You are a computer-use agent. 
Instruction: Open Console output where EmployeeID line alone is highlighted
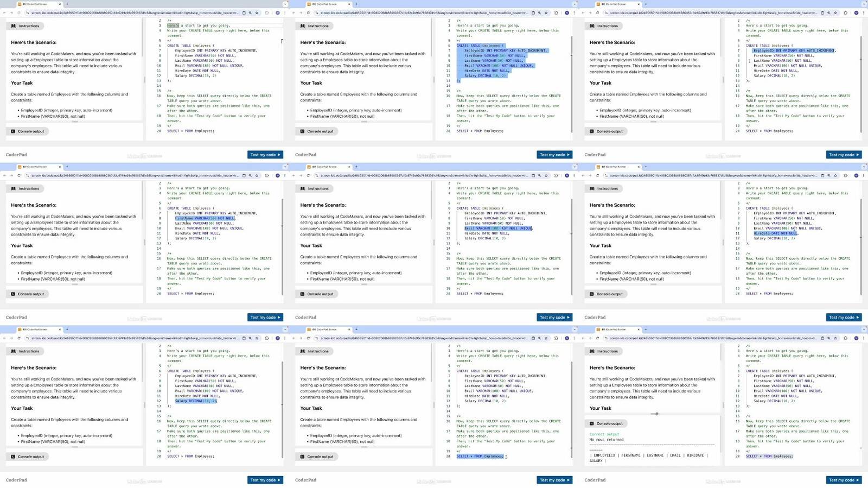(x=607, y=131)
